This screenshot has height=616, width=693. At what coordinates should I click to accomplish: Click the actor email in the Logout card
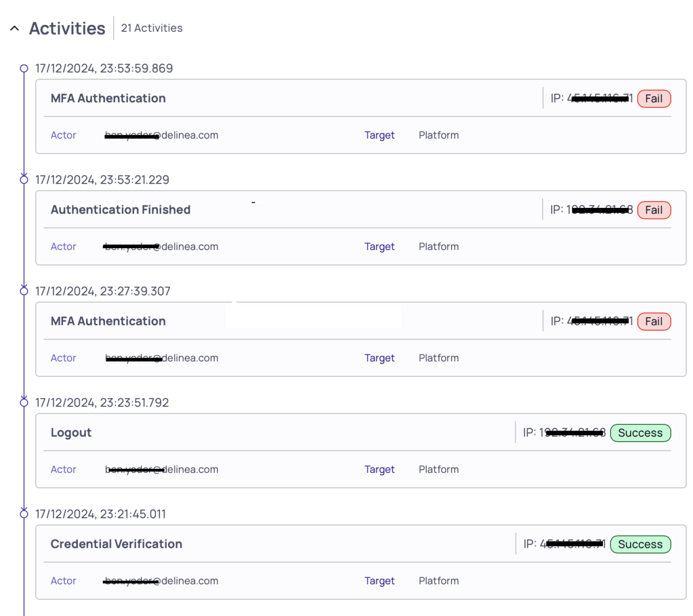(x=162, y=469)
